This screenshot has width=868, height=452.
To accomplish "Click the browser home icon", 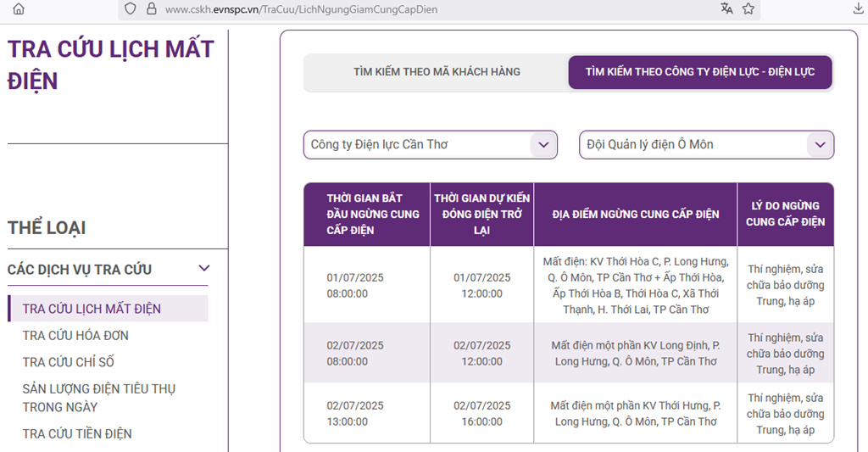I will 19,9.
